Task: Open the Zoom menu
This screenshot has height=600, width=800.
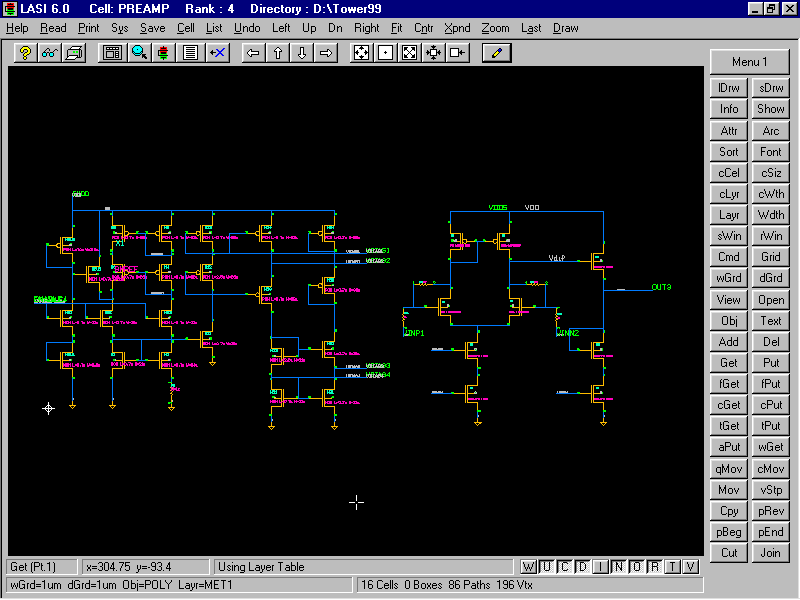Action: click(494, 28)
